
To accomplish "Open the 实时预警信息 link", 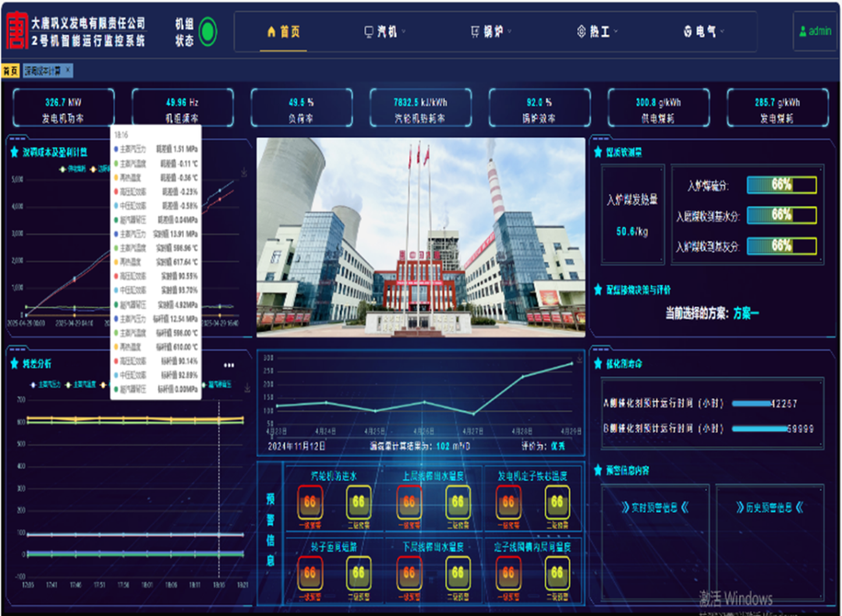I will [655, 507].
